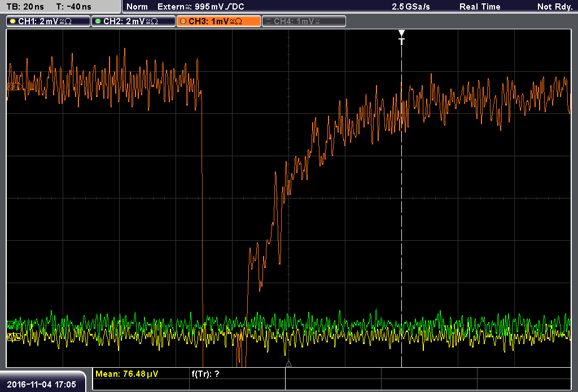Click the f(Tr): ? frequency measurement readout

point(205,374)
